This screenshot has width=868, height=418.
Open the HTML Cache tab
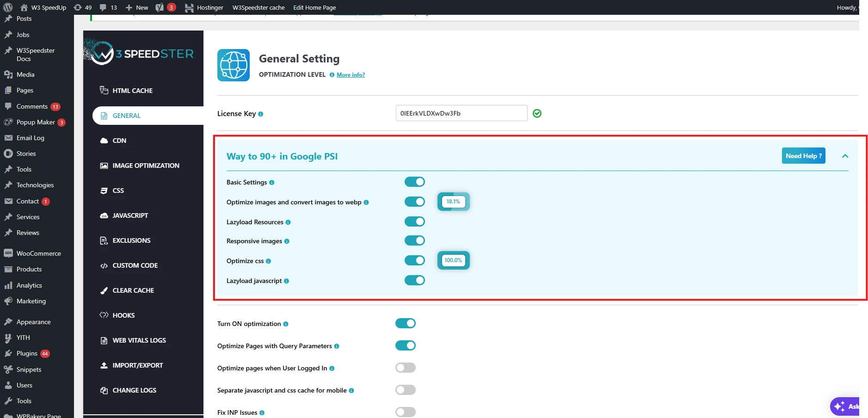pos(132,91)
